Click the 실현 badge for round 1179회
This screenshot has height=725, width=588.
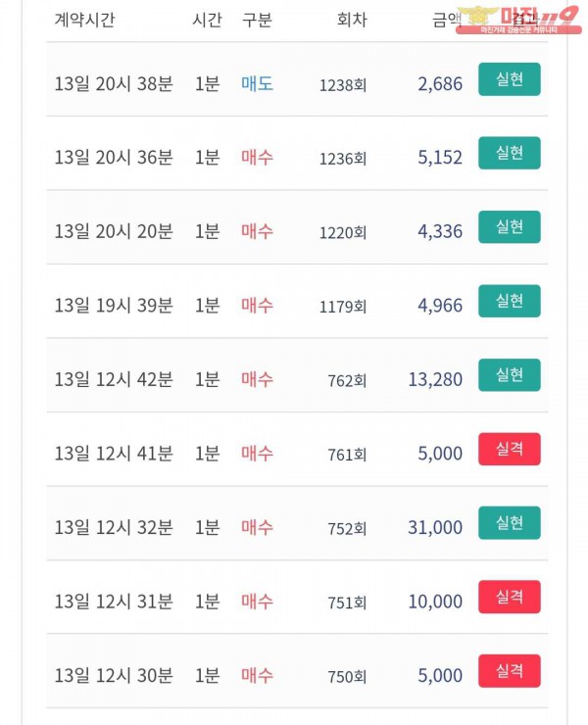(x=509, y=301)
